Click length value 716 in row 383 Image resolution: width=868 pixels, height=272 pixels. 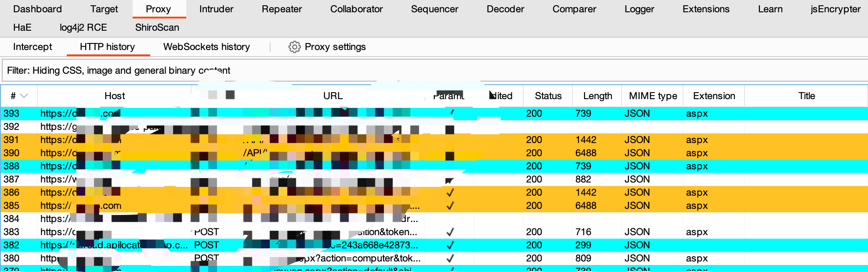[x=583, y=232]
